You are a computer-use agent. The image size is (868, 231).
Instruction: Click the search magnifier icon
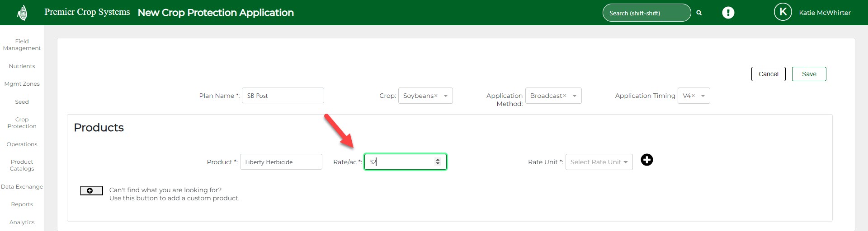(699, 13)
